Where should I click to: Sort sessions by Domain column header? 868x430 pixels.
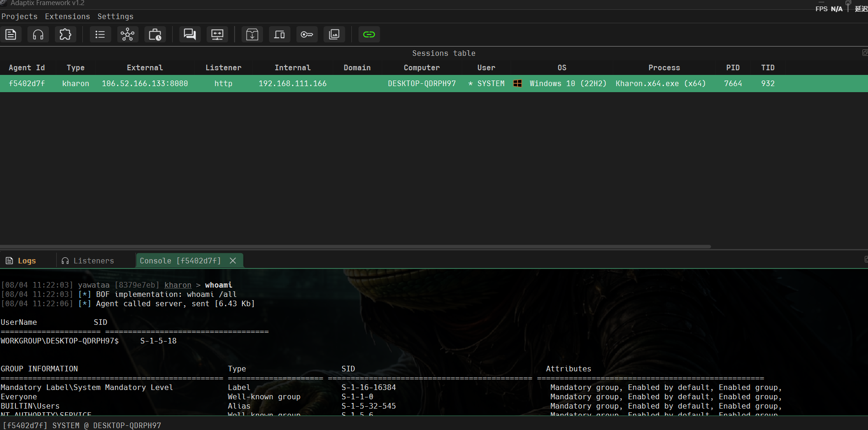pos(357,68)
